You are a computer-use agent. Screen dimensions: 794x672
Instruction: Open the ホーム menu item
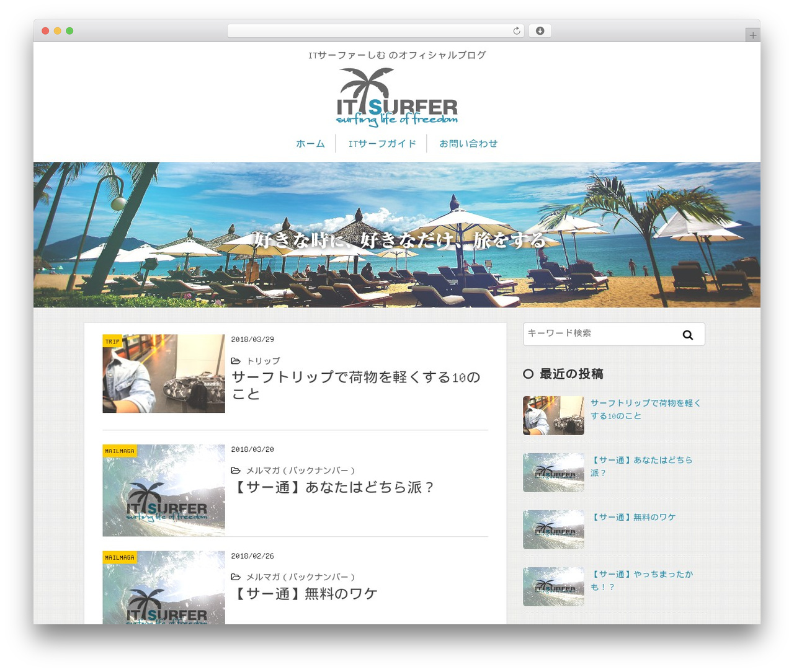(x=310, y=143)
